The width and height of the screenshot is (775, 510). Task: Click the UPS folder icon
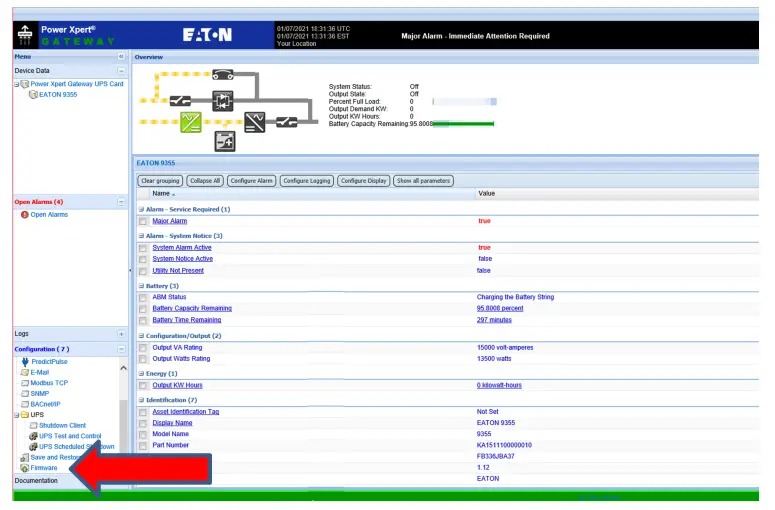[25, 415]
